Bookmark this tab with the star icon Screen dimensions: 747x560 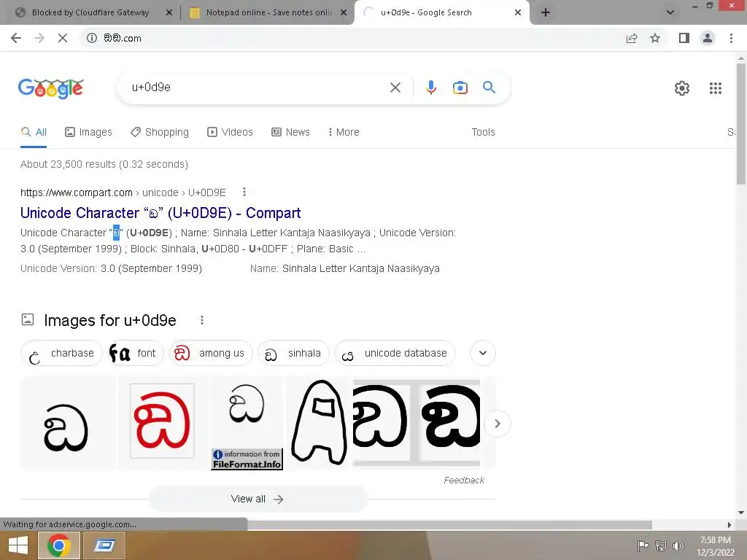click(x=655, y=38)
